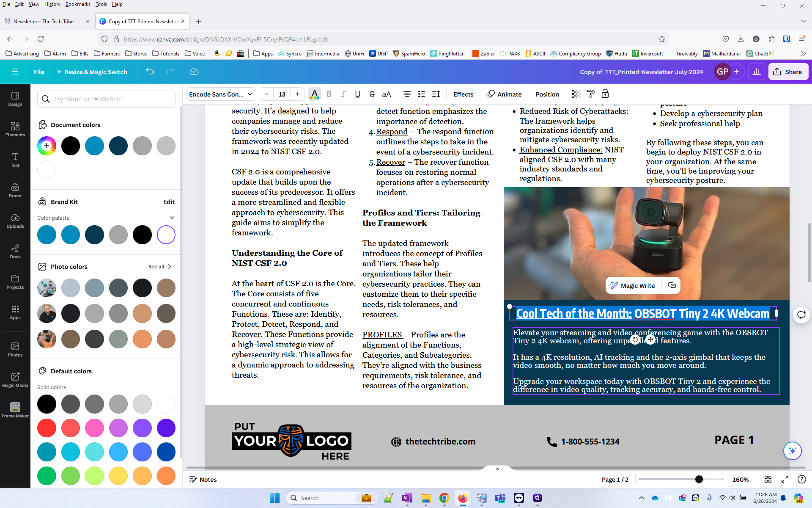
Task: Click the Share button
Action: [x=788, y=72]
